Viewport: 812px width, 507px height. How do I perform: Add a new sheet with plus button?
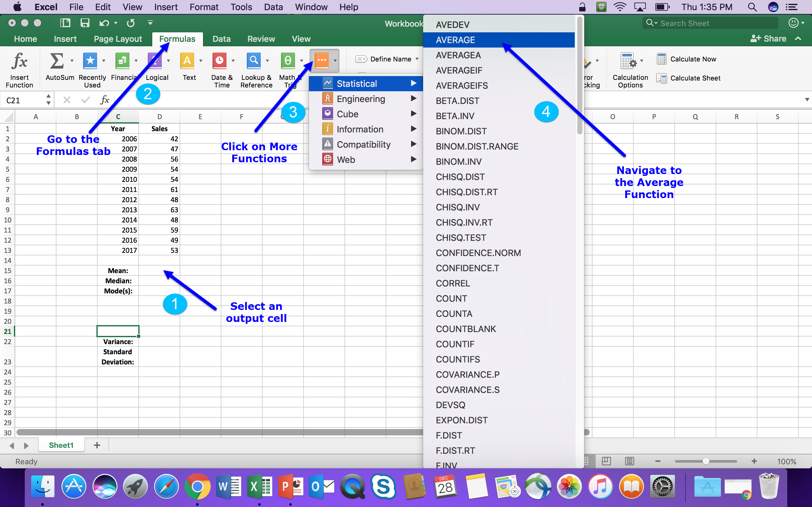point(97,445)
